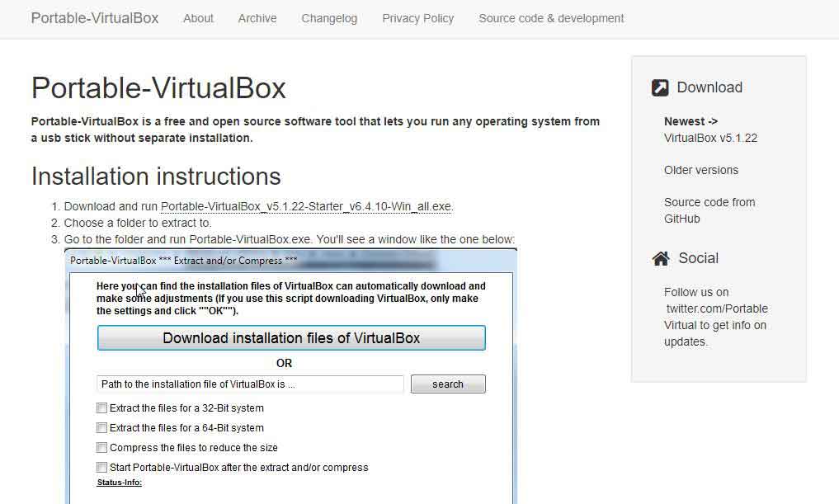Open Source code & development page

click(550, 17)
